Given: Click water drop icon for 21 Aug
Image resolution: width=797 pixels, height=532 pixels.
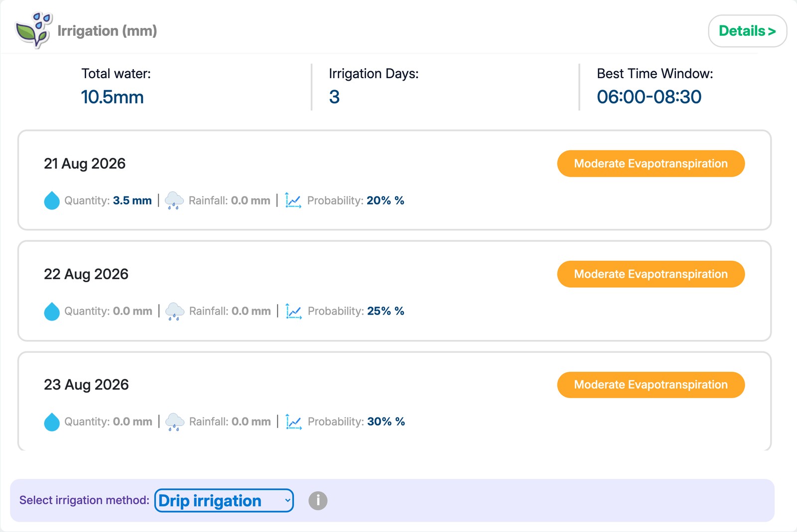Looking at the screenshot, I should (x=52, y=201).
